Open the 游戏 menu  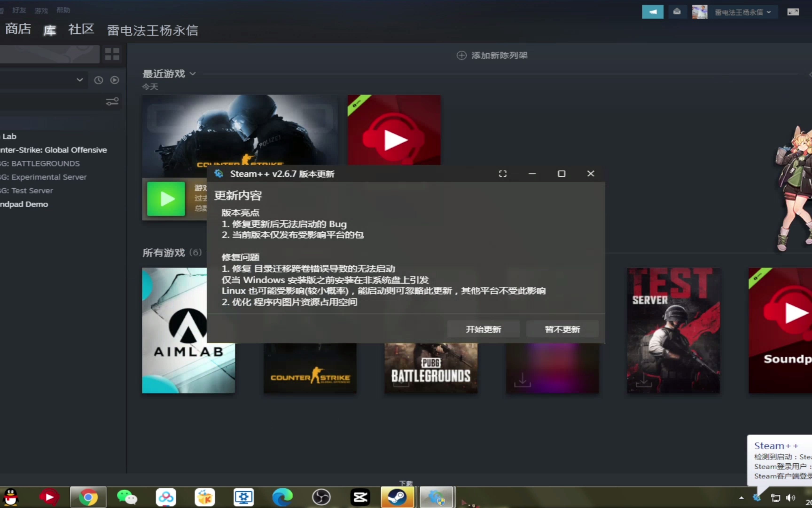click(41, 10)
